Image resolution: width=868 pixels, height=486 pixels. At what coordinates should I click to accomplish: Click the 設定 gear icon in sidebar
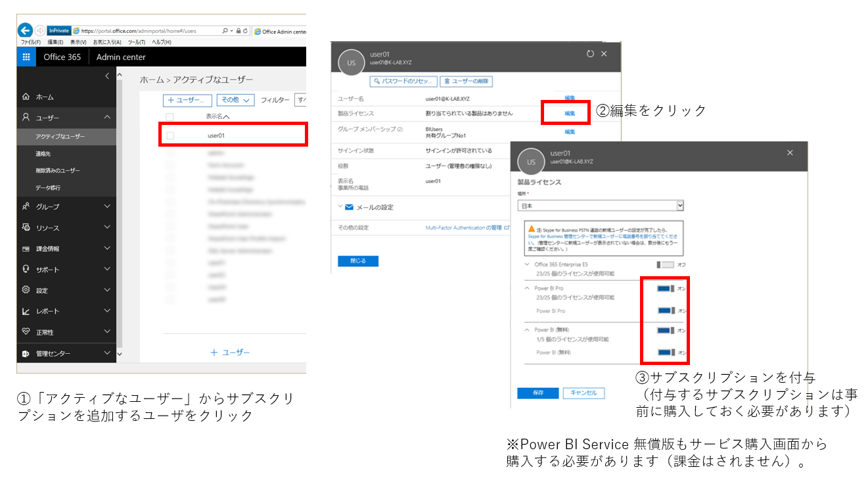(x=26, y=290)
